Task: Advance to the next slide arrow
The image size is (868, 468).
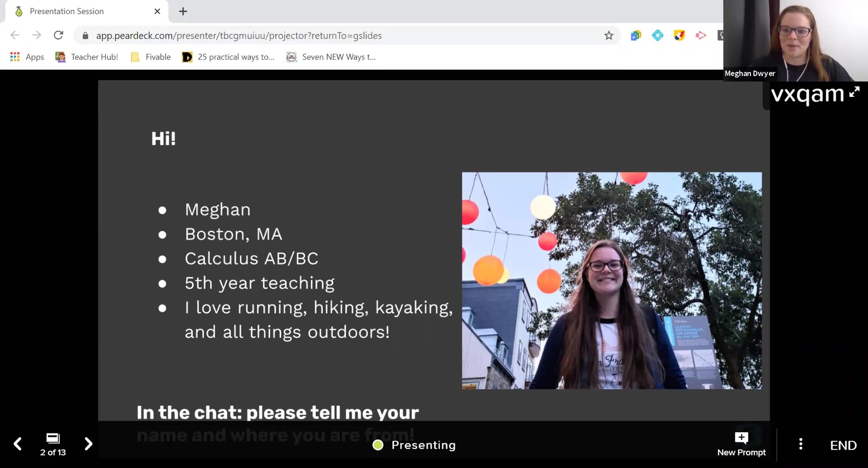Action: point(88,444)
